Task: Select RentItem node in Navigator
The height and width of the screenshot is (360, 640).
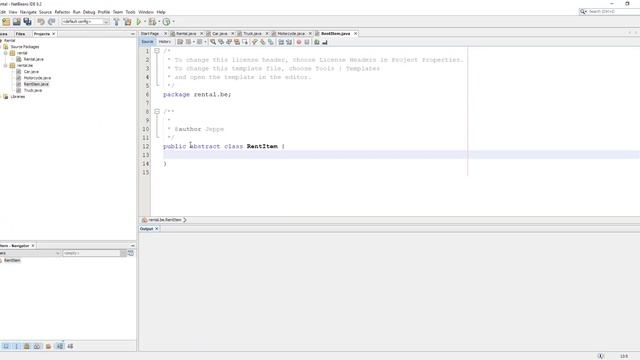Action: tap(12, 260)
